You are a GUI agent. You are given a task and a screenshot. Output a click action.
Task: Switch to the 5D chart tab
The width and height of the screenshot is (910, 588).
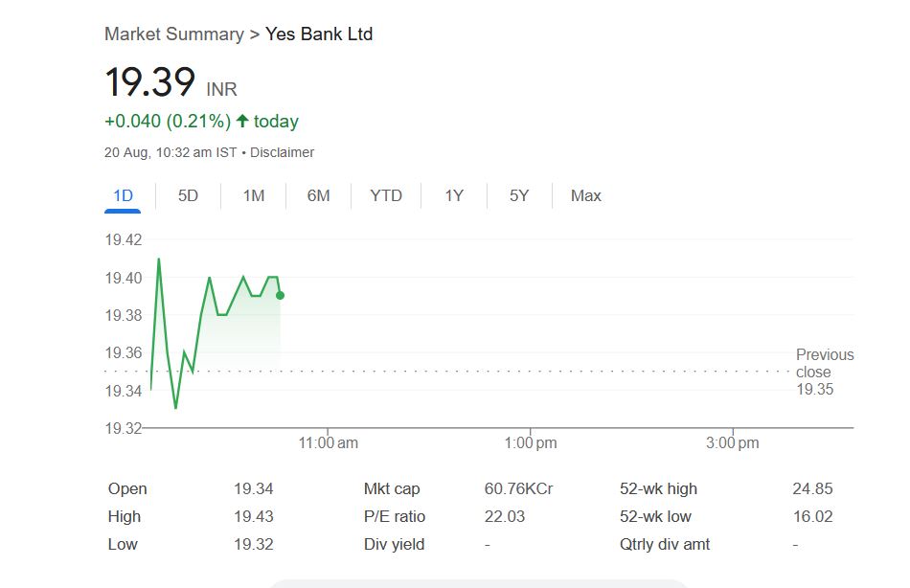click(x=188, y=196)
